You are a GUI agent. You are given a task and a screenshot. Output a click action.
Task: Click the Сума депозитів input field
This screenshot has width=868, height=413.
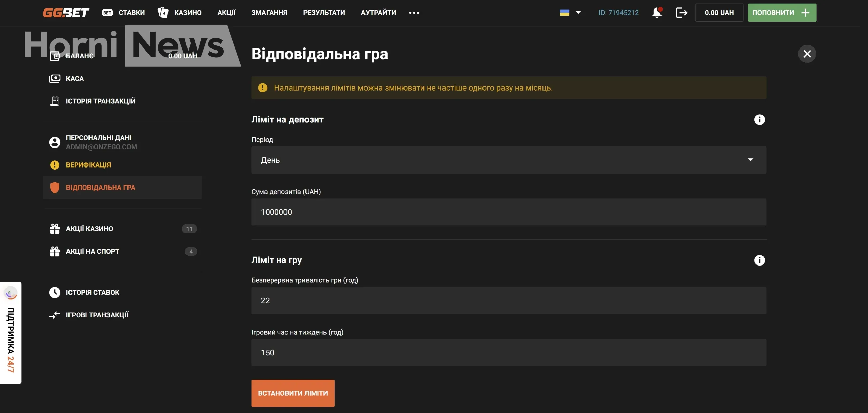508,212
